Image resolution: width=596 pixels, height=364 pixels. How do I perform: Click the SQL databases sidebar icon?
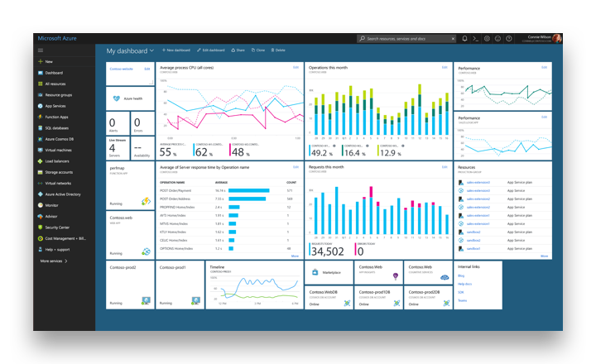coord(41,128)
